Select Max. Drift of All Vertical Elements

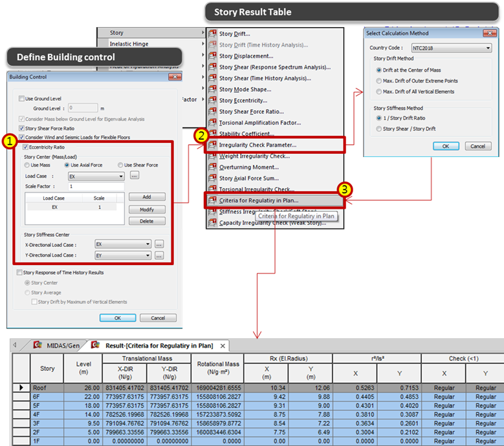[379, 92]
